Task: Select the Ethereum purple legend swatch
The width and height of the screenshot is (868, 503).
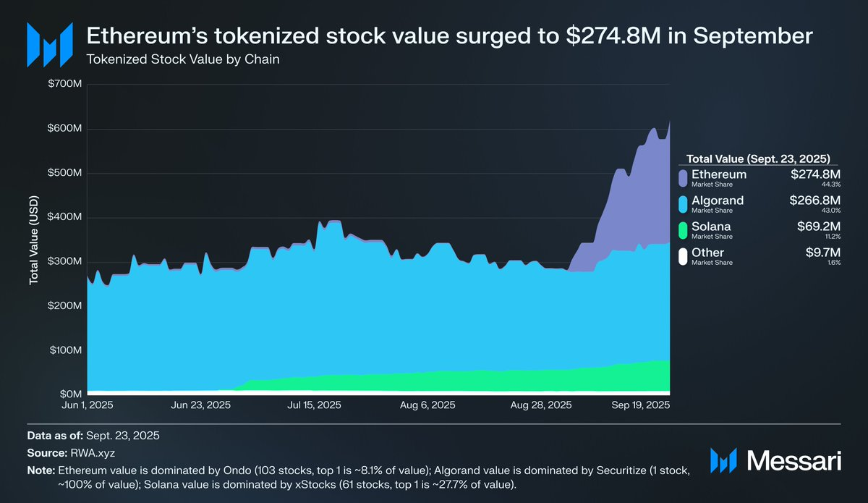Action: 683,178
